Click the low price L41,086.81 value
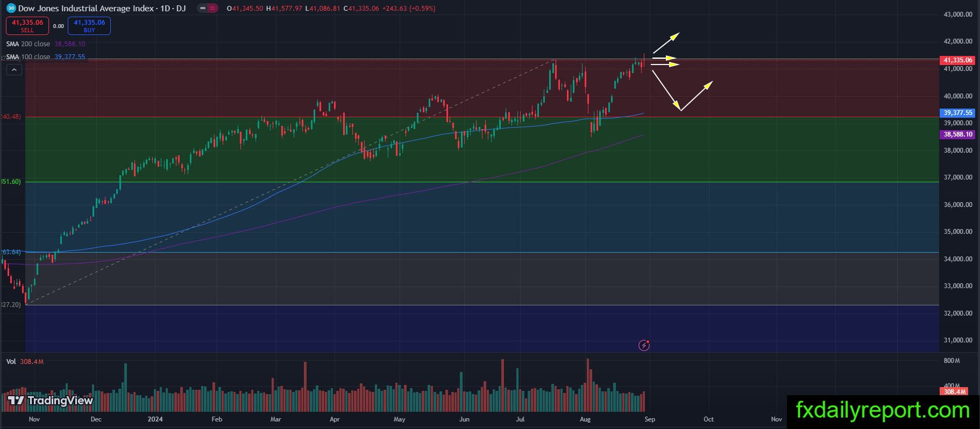This screenshot has height=429, width=980. (x=323, y=9)
